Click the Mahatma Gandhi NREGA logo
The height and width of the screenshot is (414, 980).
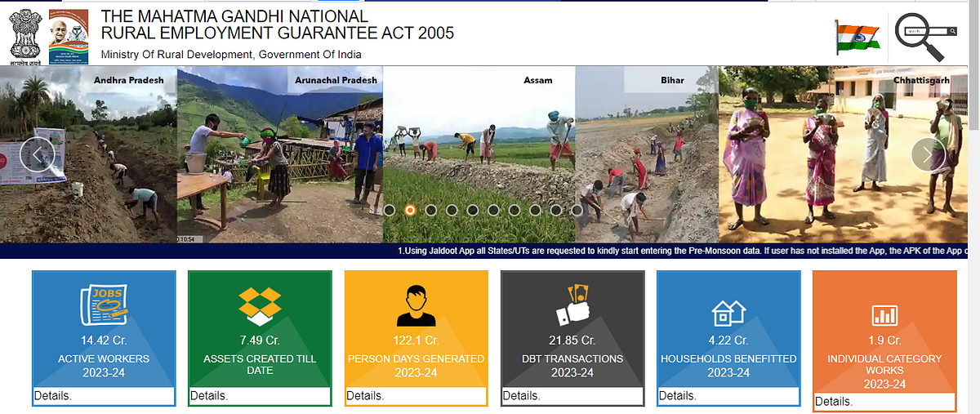pyautogui.click(x=68, y=37)
